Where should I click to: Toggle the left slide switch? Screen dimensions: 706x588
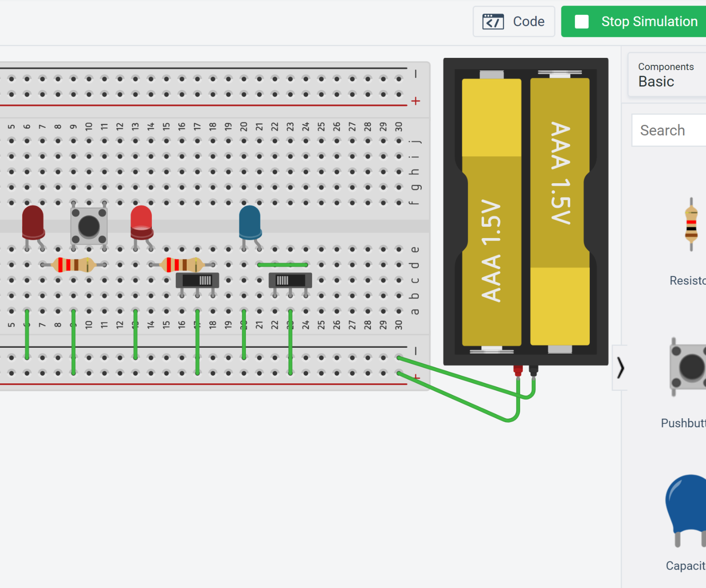(197, 281)
